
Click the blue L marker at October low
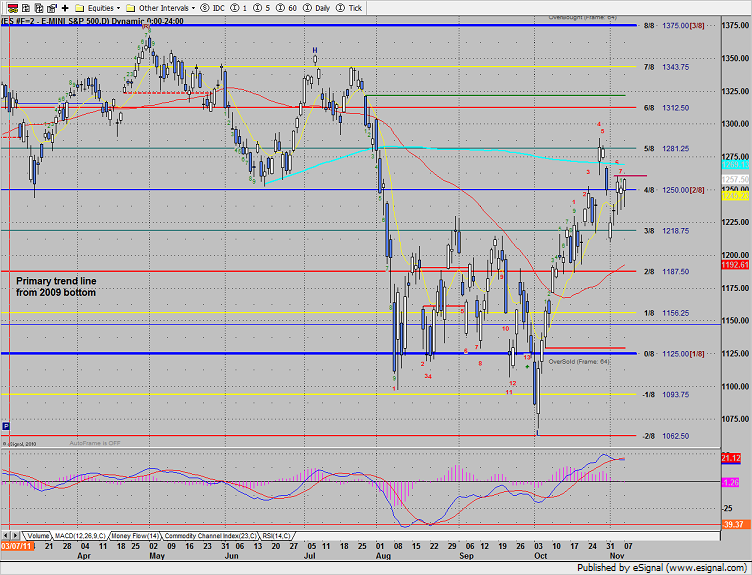pos(538,434)
